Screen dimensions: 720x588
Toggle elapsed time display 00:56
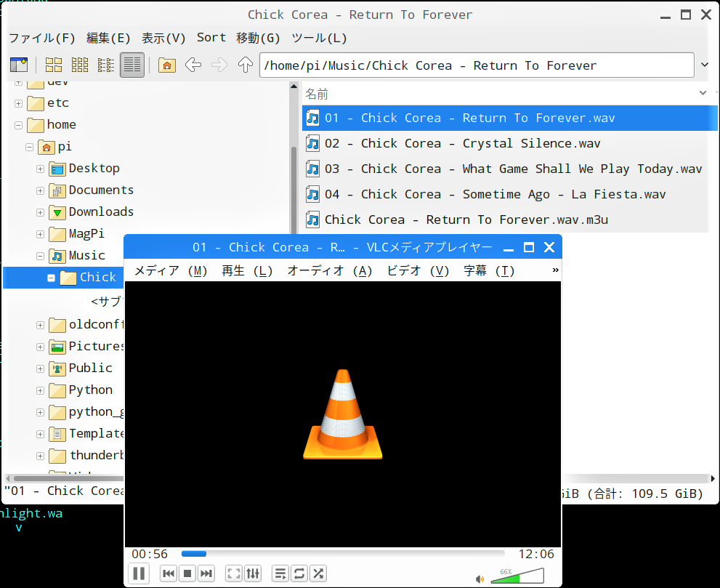point(150,554)
